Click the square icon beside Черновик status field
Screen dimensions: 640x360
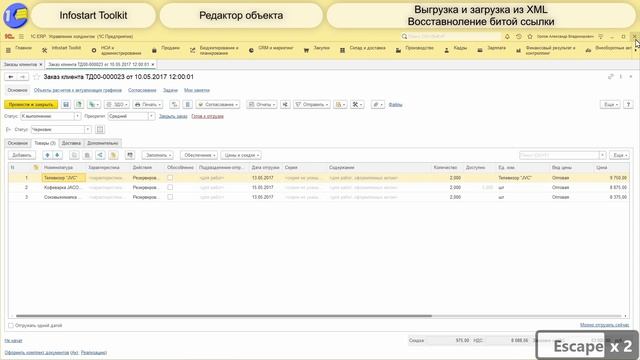100,129
